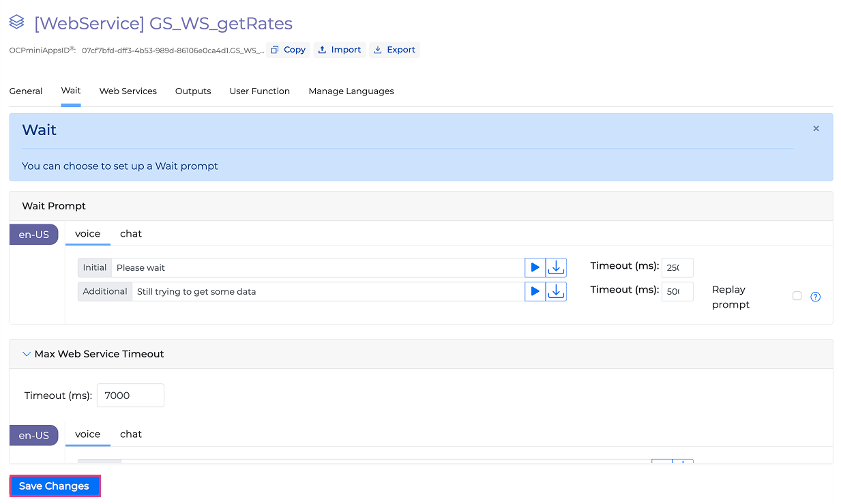Save Changes to the miniApp
Image resolution: width=841 pixels, height=504 pixels.
pyautogui.click(x=55, y=486)
